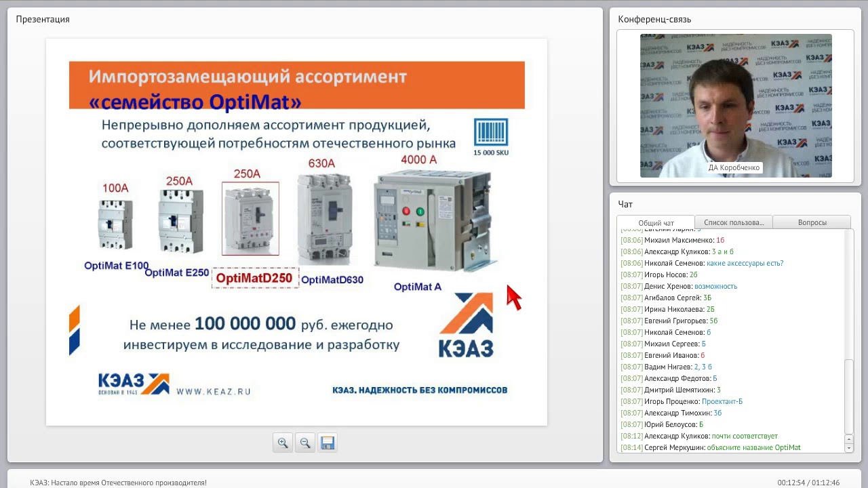Click the OptiMatD250 red label box
The width and height of the screenshot is (868, 488).
coord(255,278)
